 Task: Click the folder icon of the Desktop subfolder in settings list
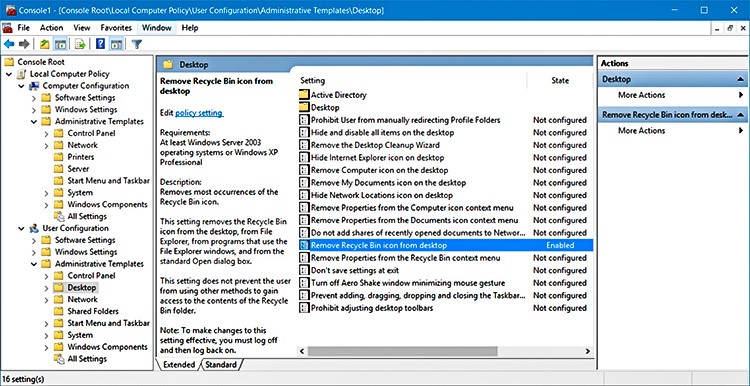click(304, 108)
